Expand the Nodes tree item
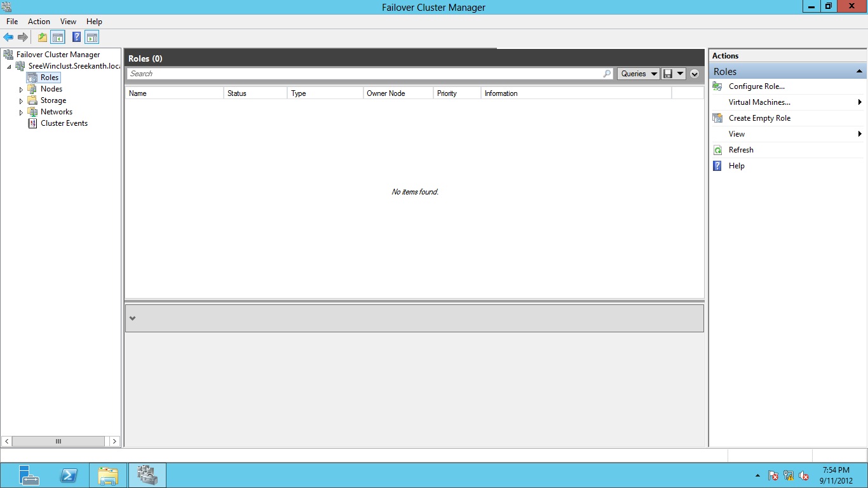868x488 pixels. pyautogui.click(x=21, y=90)
